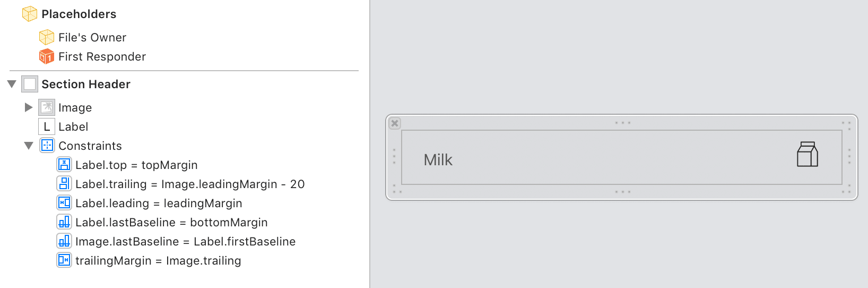Select the Label.top = topMargin constraint
868x288 pixels.
[x=136, y=165]
